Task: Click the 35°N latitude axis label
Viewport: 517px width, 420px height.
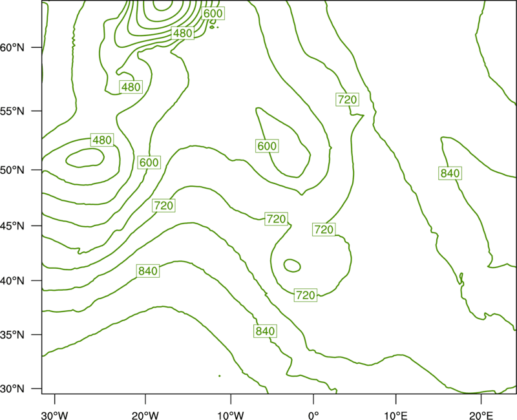Action: [12, 335]
